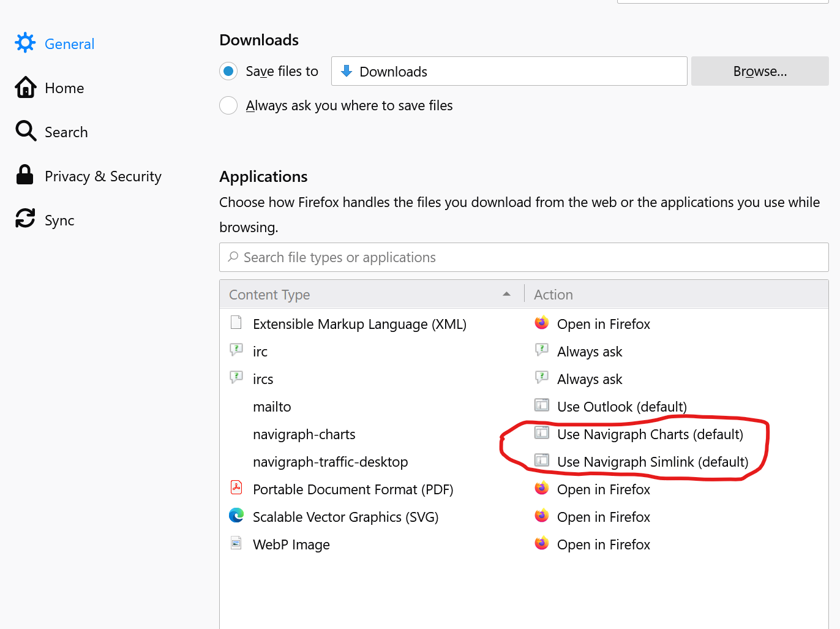Click the Search magnifier icon in sidebar

[26, 131]
